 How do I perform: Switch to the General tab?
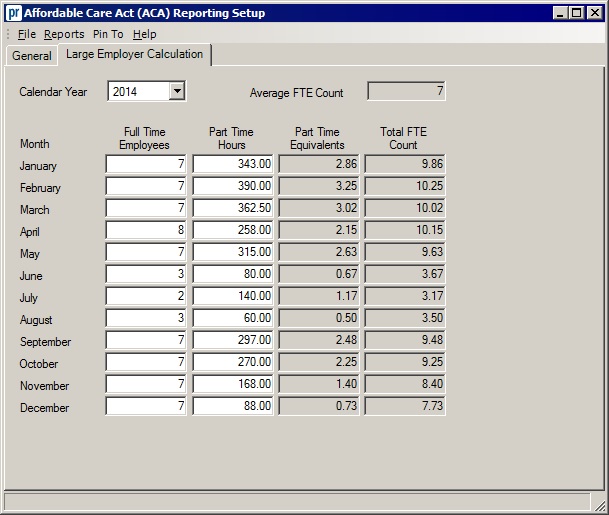32,56
